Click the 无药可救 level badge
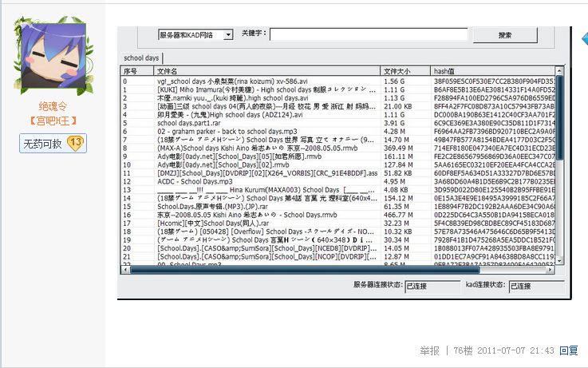Image resolution: width=588 pixels, height=368 pixels. (x=53, y=144)
